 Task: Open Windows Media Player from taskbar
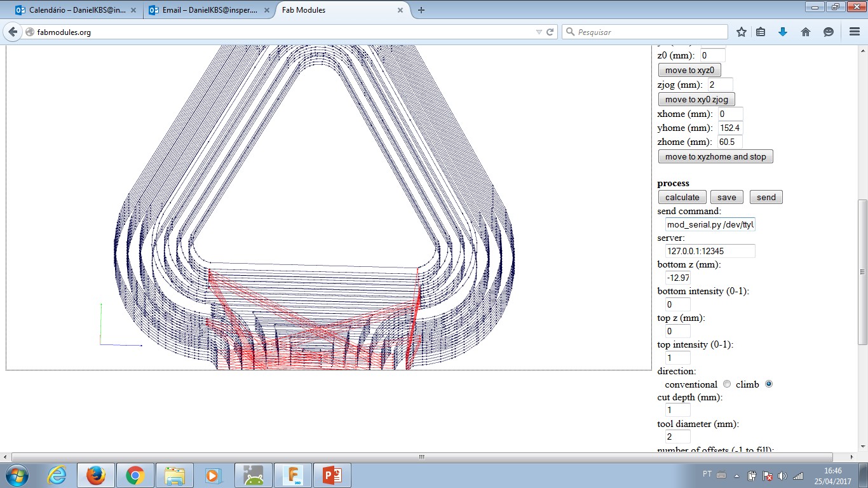coord(213,475)
